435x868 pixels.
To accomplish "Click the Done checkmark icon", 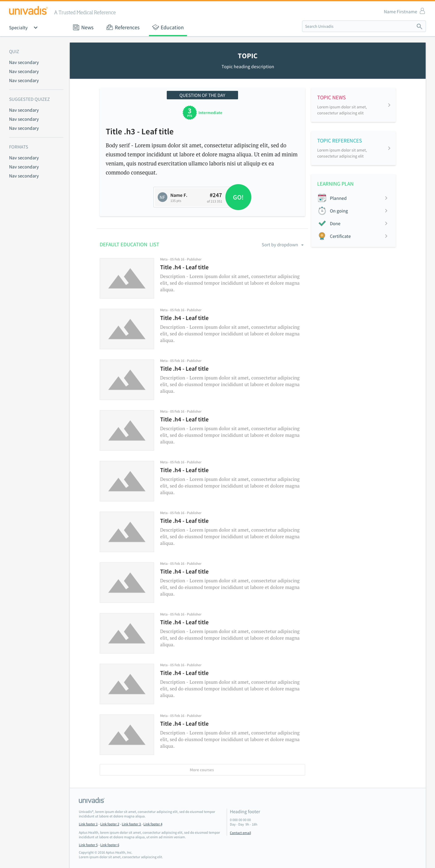I will click(x=322, y=223).
